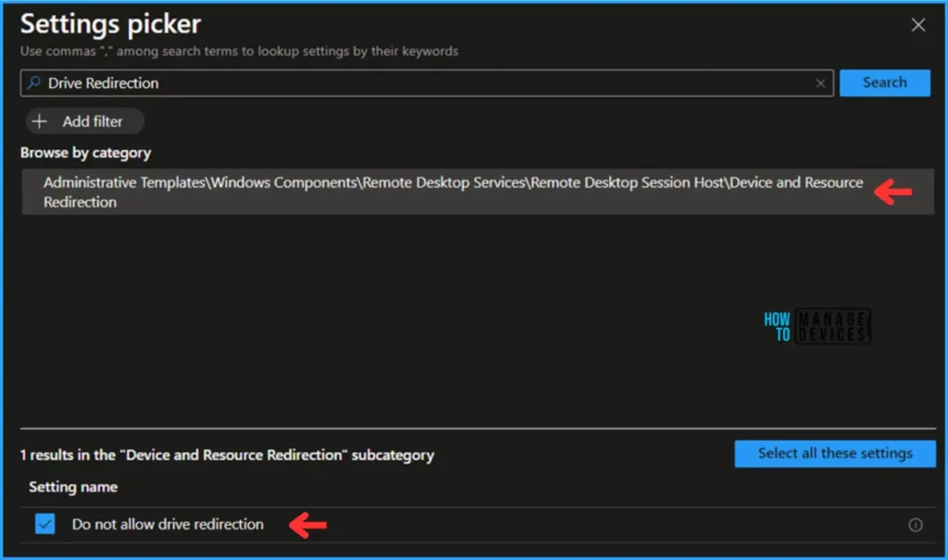Click the search tips text about commas
Screen dimensions: 948x560
click(x=240, y=52)
